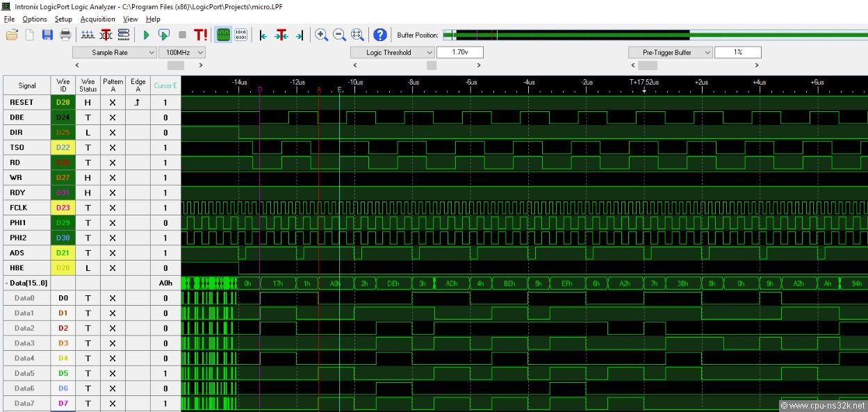The width and height of the screenshot is (868, 412).
Task: Toggle Pattern A X for FCLK
Action: click(113, 208)
